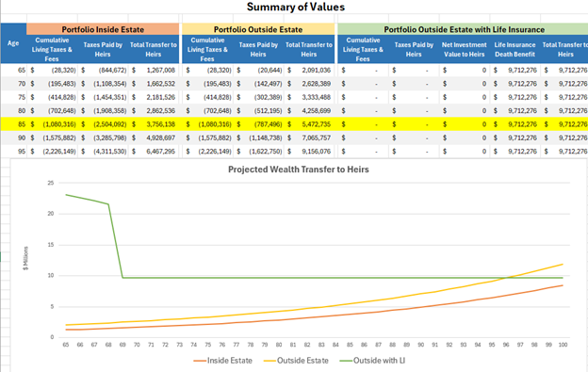Select the 'Summary of Values' title
588x372 pixels.
(x=296, y=7)
